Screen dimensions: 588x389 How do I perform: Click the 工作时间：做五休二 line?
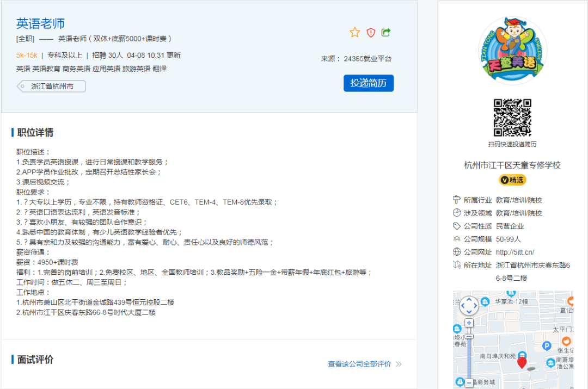coord(72,282)
